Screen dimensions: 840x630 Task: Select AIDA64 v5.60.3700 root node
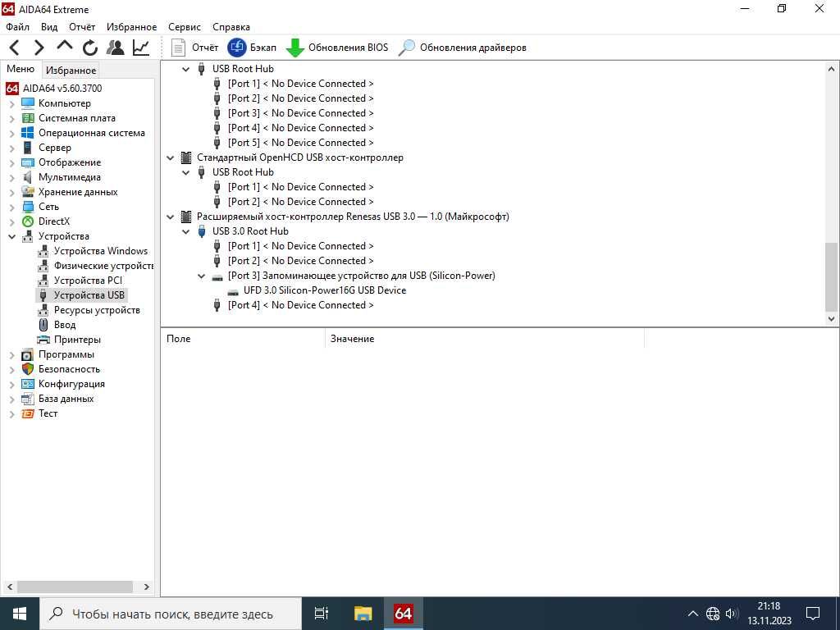62,89
